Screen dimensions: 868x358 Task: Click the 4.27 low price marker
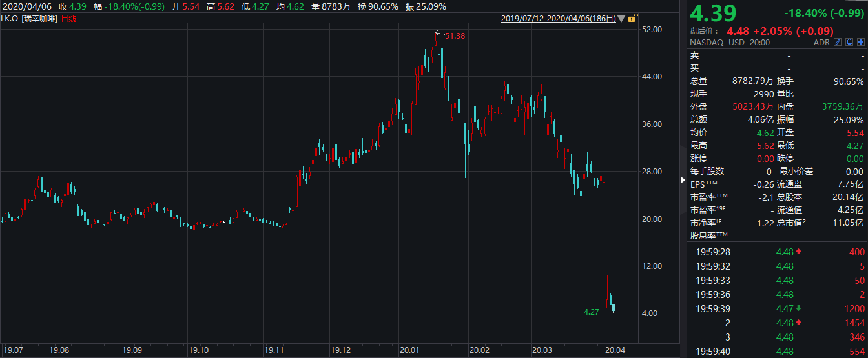[x=592, y=312]
